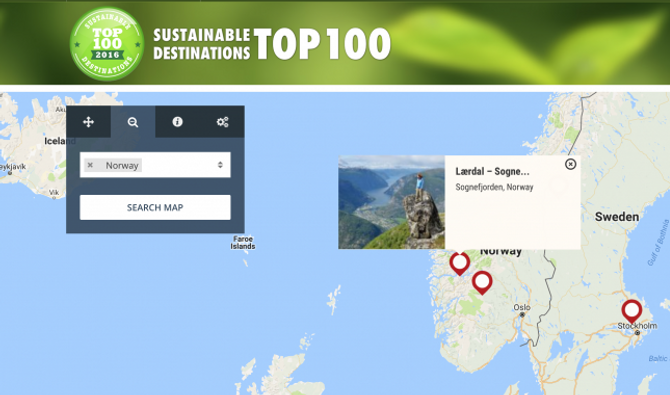Select the map pin below the popup
The image size is (670, 395).
coord(460,263)
